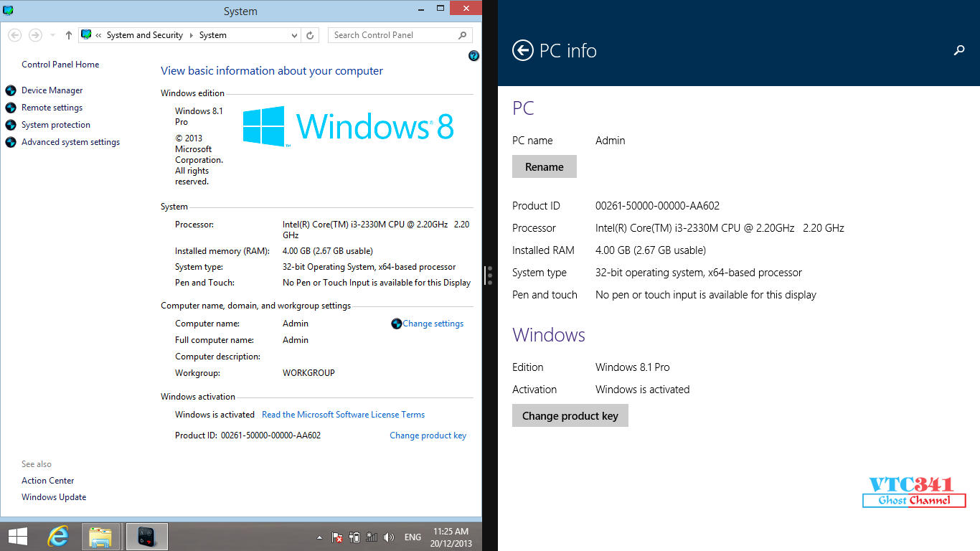Open Remote settings
980x551 pixels.
tap(52, 108)
